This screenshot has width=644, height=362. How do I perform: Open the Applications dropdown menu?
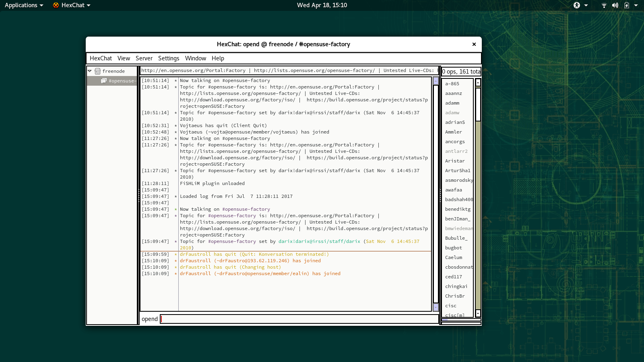coord(24,5)
